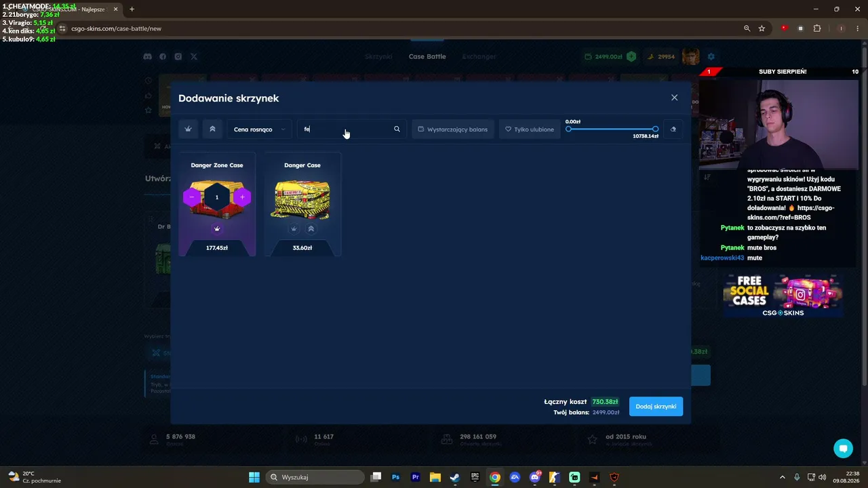Screen dimensions: 868x488
Task: Close the CSGO-SKINS browser tab
Action: [116, 9]
